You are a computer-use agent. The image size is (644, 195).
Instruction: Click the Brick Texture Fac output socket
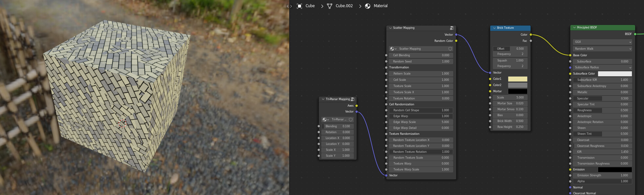531,41
